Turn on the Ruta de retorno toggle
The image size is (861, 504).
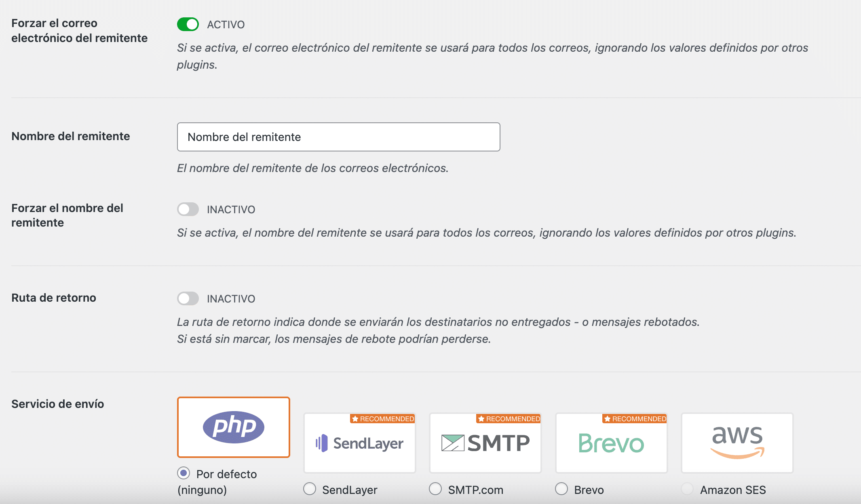(188, 298)
